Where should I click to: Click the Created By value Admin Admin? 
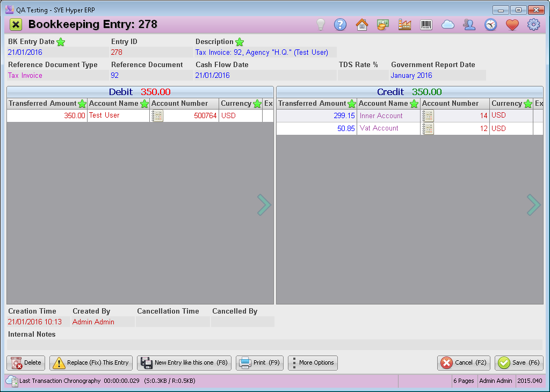tap(103, 322)
